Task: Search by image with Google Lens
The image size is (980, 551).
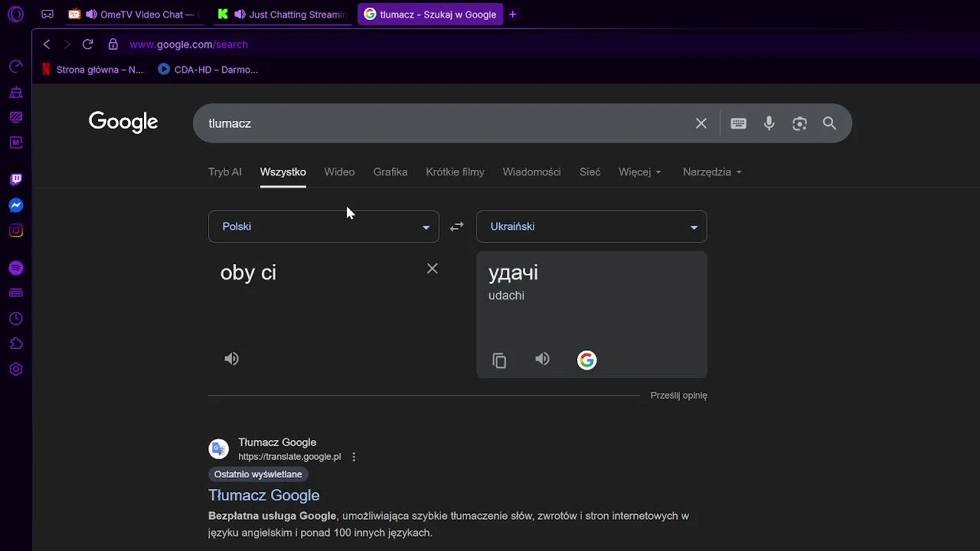Action: pyautogui.click(x=800, y=123)
